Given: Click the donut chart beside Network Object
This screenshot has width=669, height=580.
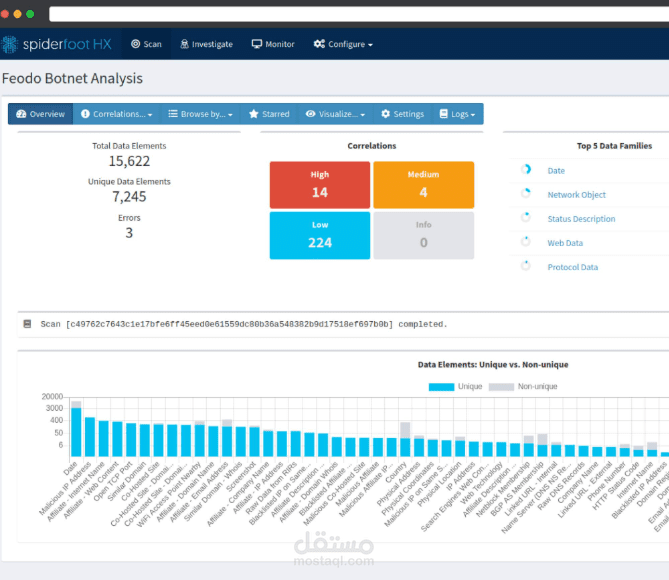Looking at the screenshot, I should [x=526, y=193].
